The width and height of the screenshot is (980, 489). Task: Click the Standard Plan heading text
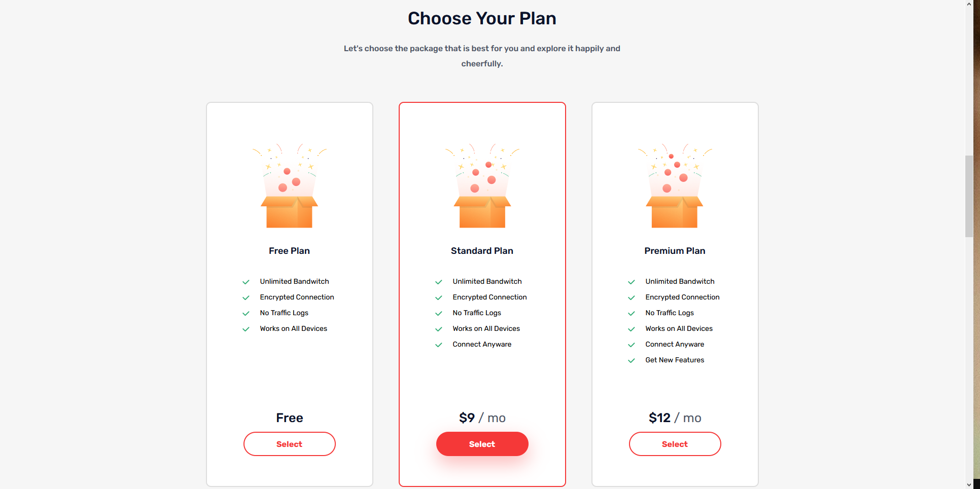coord(482,251)
